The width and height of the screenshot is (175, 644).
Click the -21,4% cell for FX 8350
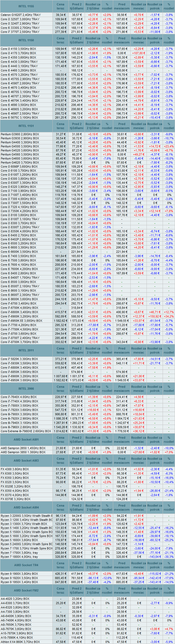point(169,491)
